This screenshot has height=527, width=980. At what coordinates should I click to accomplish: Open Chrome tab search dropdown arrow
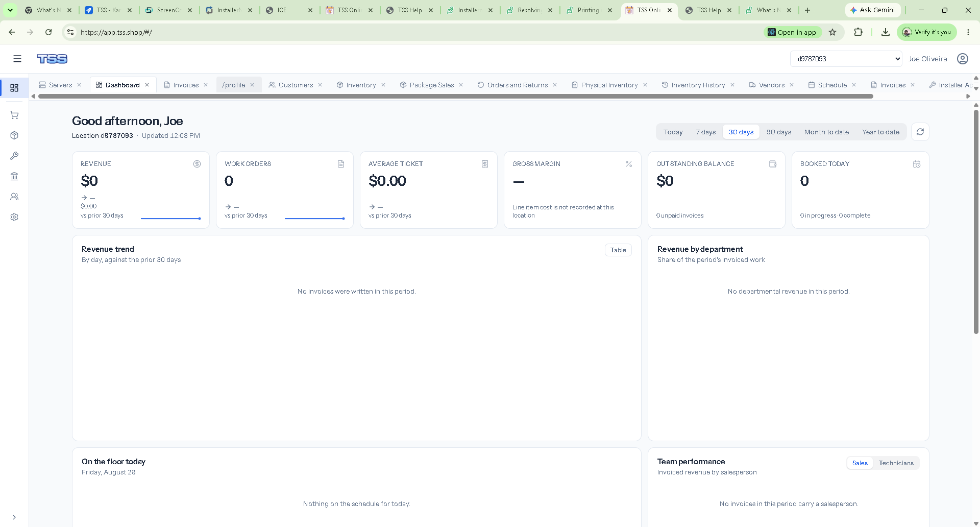[x=10, y=10]
